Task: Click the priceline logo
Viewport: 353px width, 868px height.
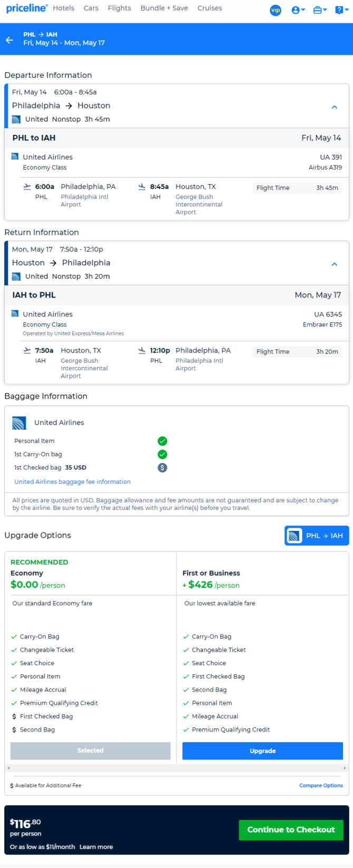Action: tap(27, 8)
